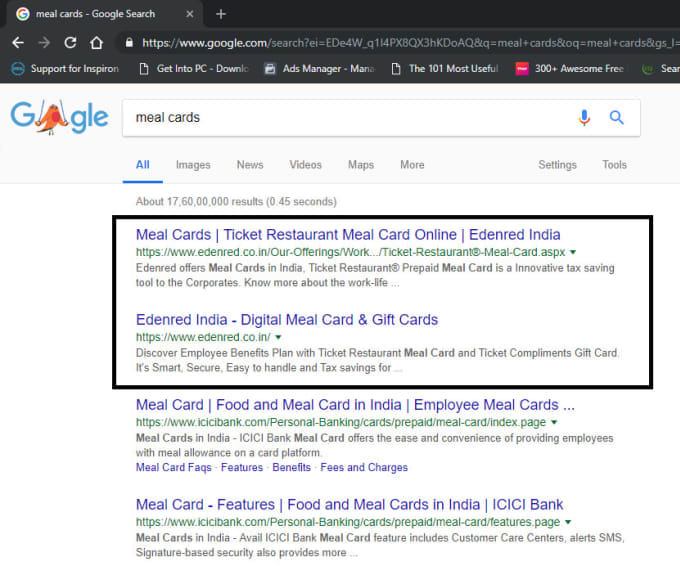This screenshot has width=680, height=566.
Task: Go back to previous page
Action: point(18,43)
